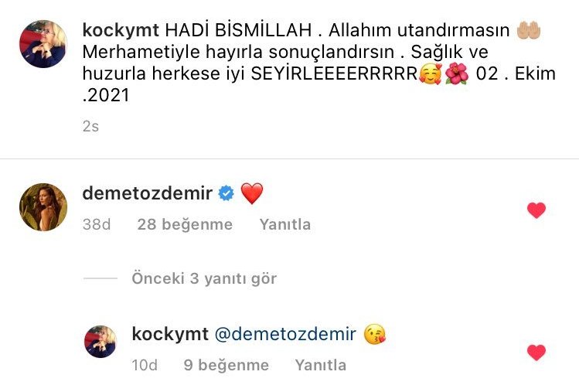
Task: View the 9 beğenme likes list
Action: point(226,365)
